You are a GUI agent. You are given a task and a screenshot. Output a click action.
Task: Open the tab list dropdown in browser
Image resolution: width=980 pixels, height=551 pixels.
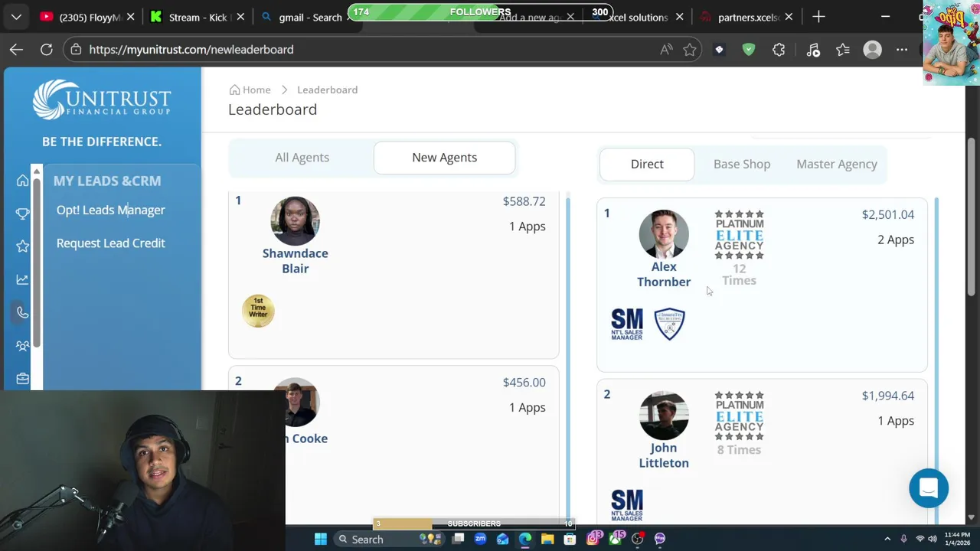[x=16, y=17]
